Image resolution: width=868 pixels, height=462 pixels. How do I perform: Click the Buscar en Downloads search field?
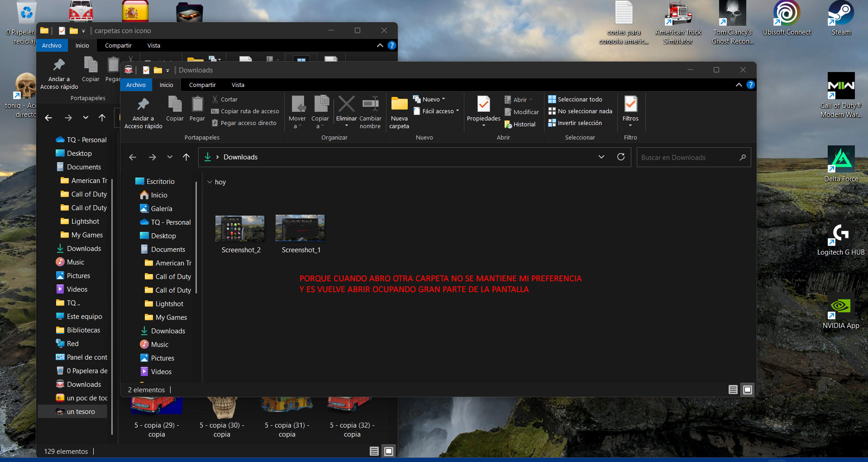click(x=693, y=157)
